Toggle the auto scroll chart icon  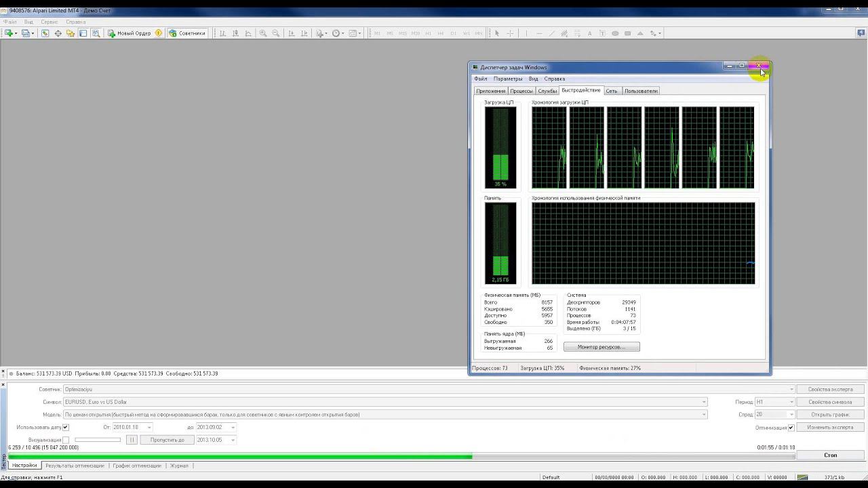click(x=292, y=33)
